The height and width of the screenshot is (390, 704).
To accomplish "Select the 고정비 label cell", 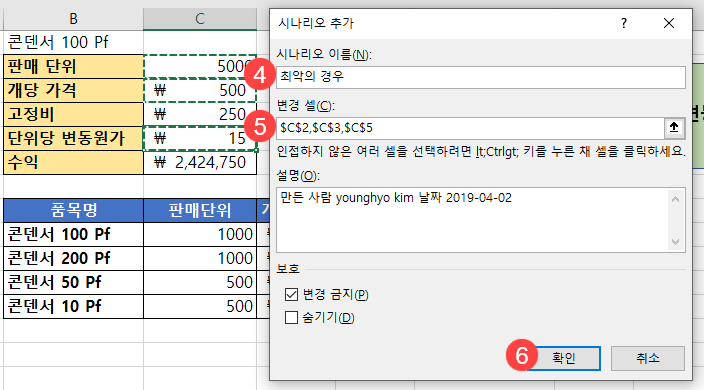I will [74, 114].
